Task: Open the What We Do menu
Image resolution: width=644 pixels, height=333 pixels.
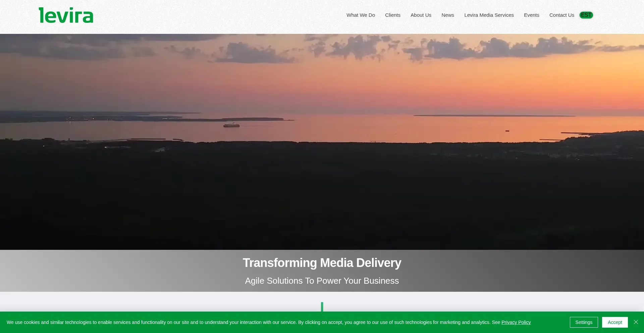Action: 361,15
